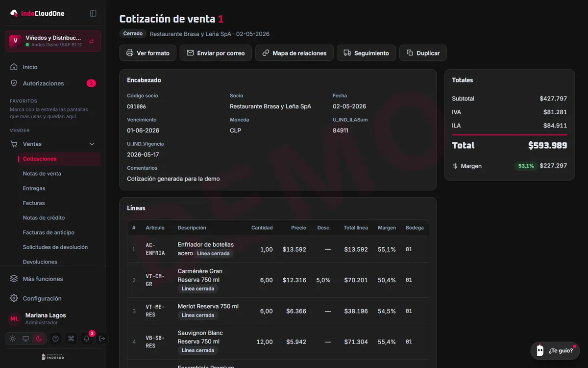Click the robot icon in ¿Te guío?

[x=540, y=350]
